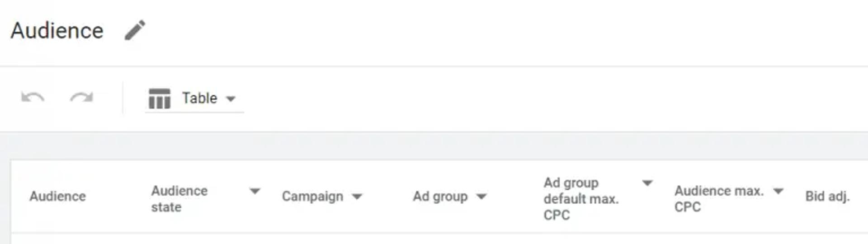Expand the Ad group column arrow
This screenshot has height=244, width=868.
pos(481,197)
